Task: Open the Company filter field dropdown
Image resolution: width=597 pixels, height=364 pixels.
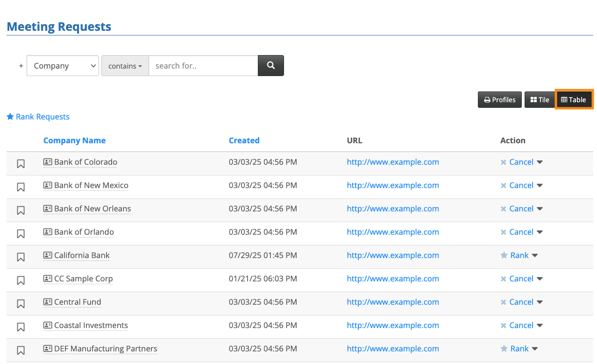Action: coord(63,66)
